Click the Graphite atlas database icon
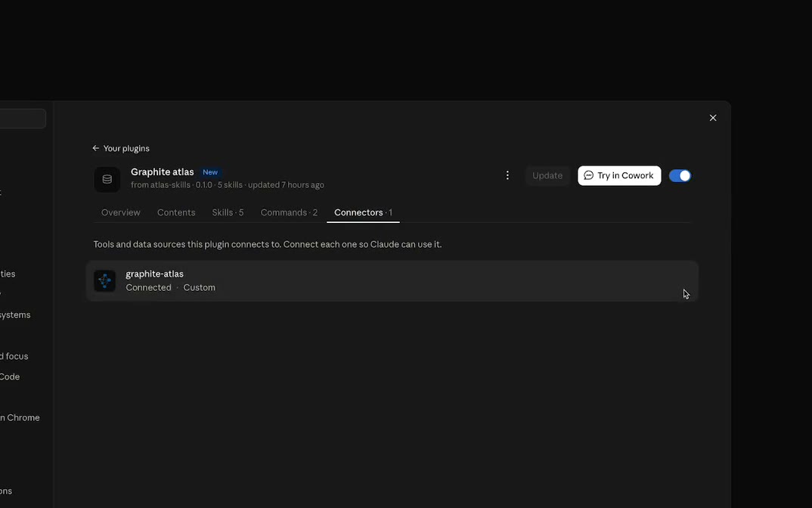812x508 pixels. 107,179
